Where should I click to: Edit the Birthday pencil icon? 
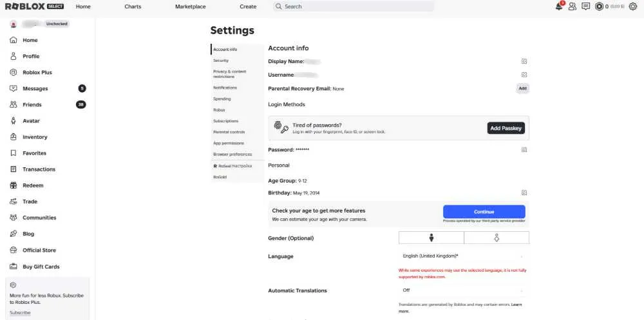coord(524,193)
